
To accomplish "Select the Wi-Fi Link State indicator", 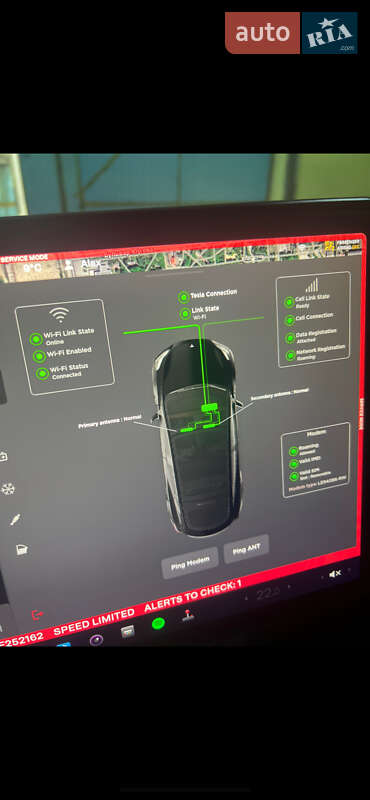I will point(36,339).
